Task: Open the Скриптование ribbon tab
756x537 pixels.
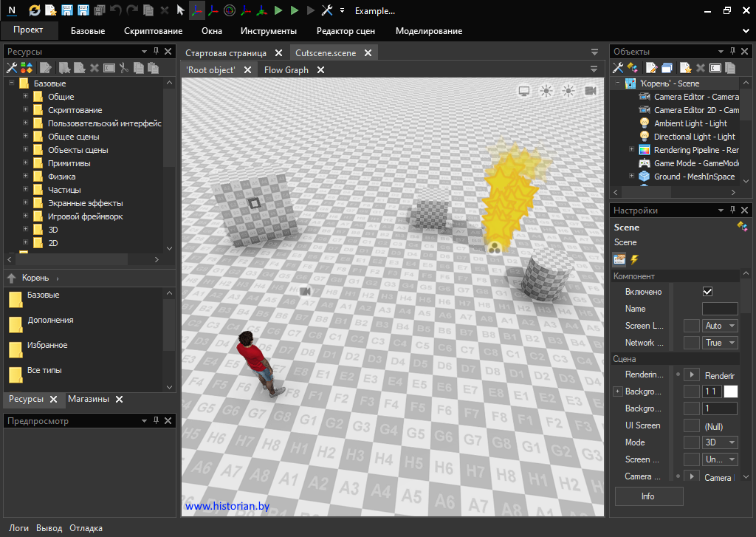Action: coord(153,31)
